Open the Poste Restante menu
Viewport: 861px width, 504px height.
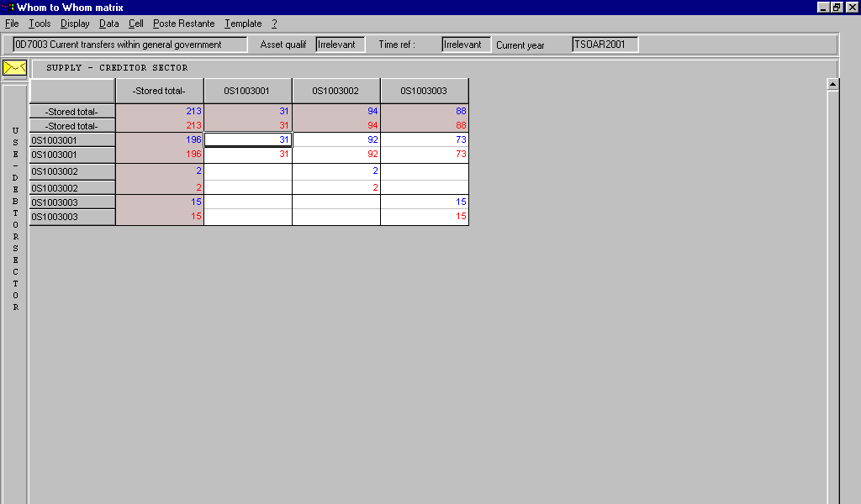click(x=183, y=24)
